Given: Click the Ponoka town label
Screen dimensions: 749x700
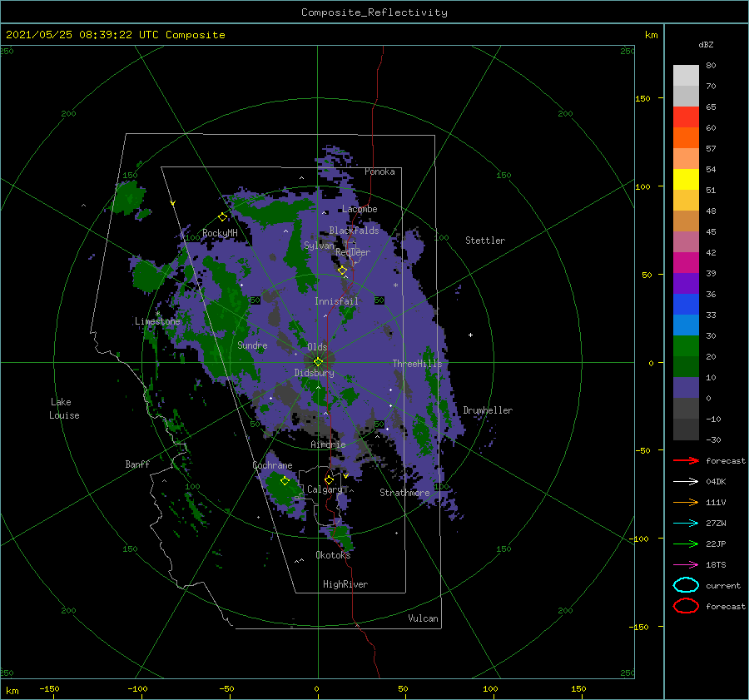Looking at the screenshot, I should tap(379, 171).
